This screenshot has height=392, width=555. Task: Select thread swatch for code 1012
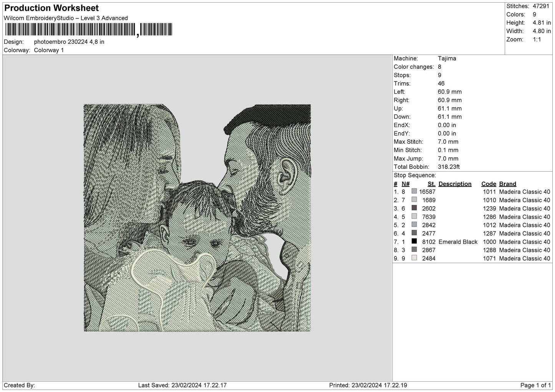(414, 225)
